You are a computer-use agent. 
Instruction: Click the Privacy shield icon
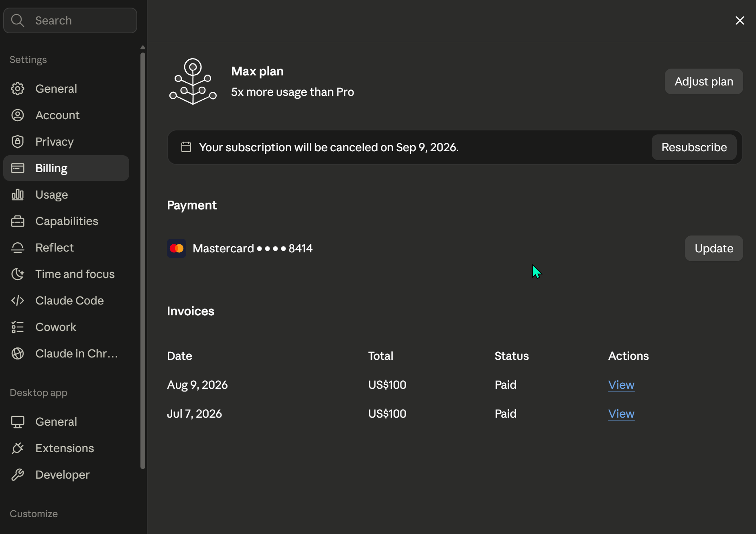point(18,142)
